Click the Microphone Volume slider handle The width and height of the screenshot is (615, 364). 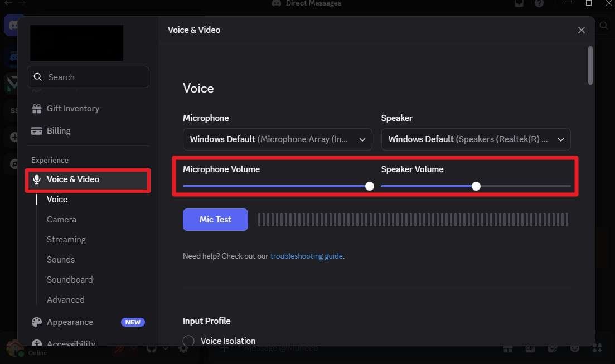point(369,186)
